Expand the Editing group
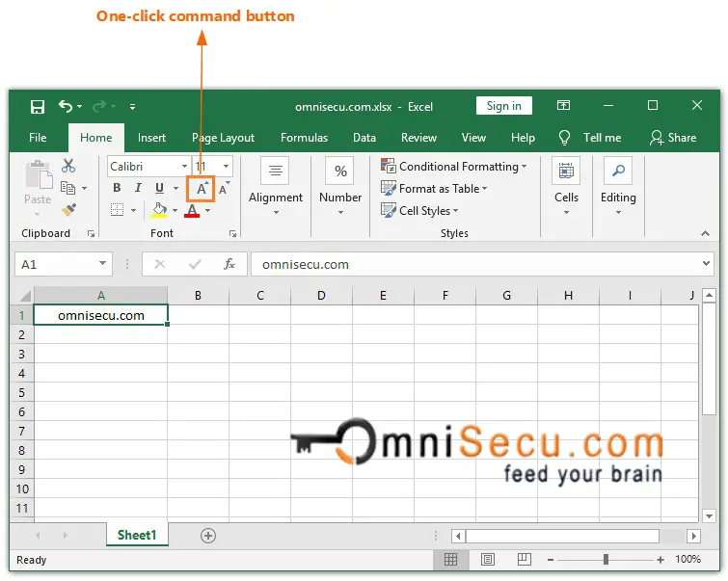 tap(618, 186)
